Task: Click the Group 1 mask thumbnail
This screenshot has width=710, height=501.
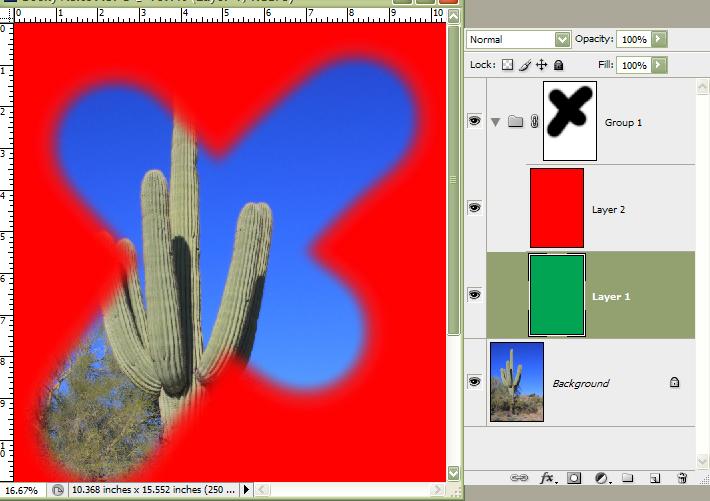Action: 569,121
